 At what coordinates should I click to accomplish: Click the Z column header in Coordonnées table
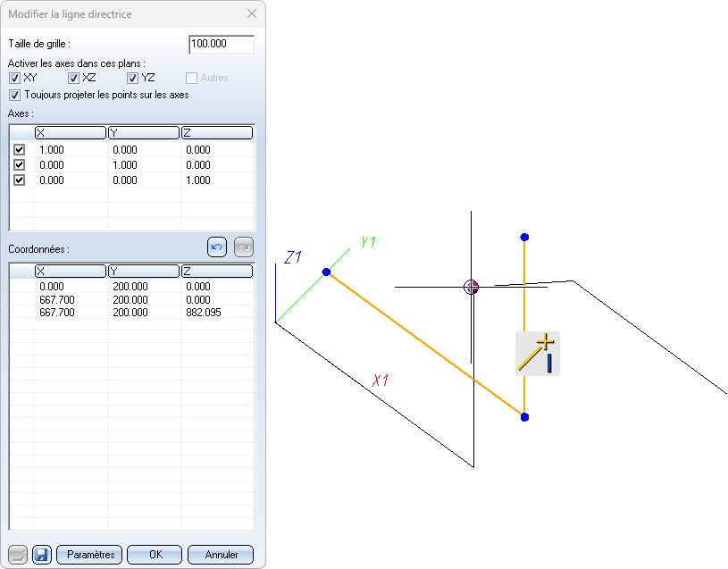(217, 271)
